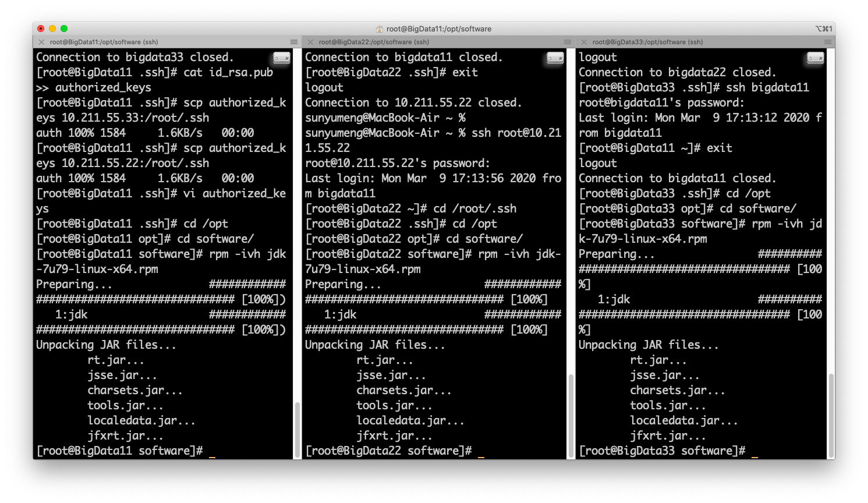The image size is (868, 503).
Task: Click the 'vi authorized_ke' command line
Action: pyautogui.click(x=161, y=193)
